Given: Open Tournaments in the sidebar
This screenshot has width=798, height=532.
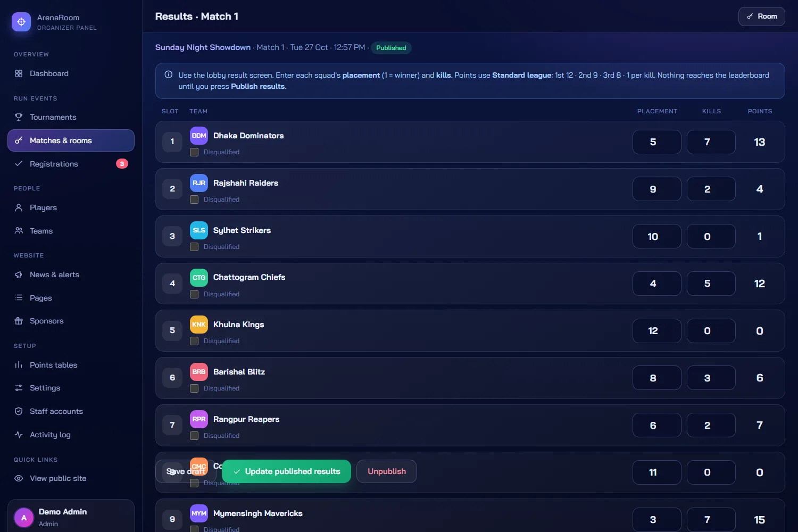Looking at the screenshot, I should tap(71, 117).
